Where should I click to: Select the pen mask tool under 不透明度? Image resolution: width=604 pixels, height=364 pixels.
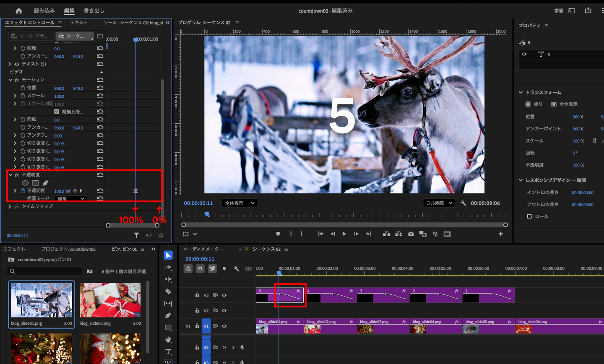coord(45,183)
